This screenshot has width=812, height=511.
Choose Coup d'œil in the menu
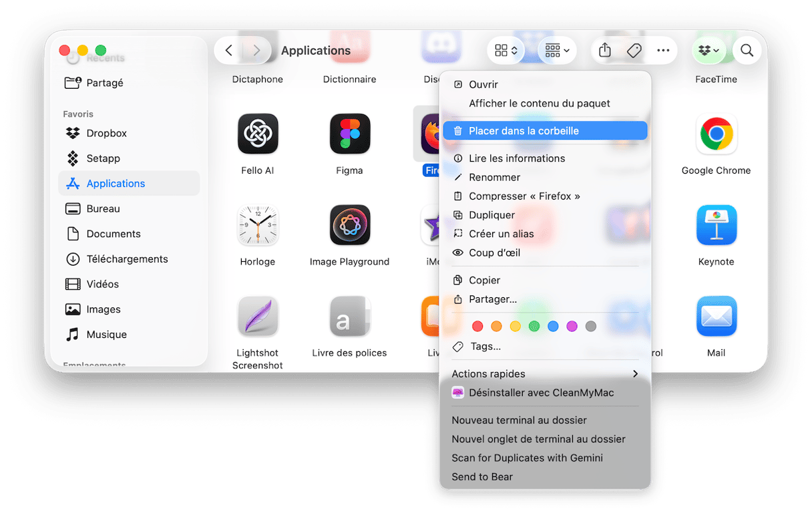pyautogui.click(x=545, y=252)
